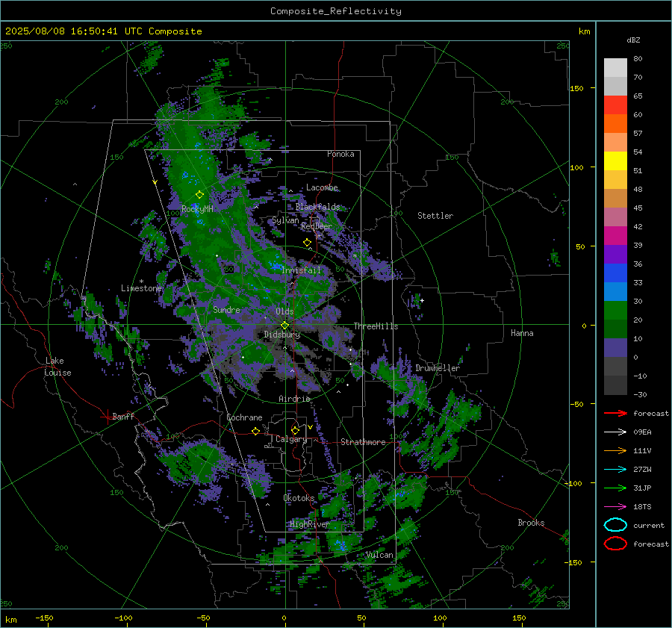Click the Sundre town label
The height and width of the screenshot is (628, 672).
point(227,310)
